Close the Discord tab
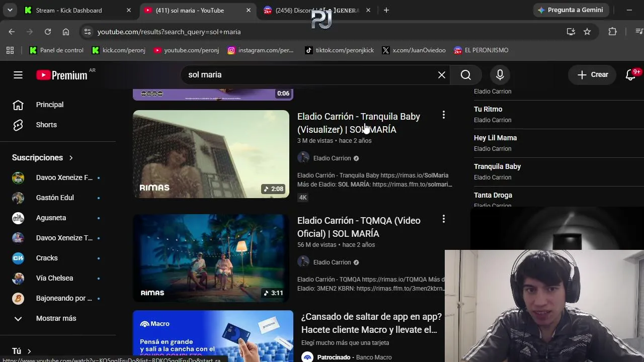 point(368,10)
